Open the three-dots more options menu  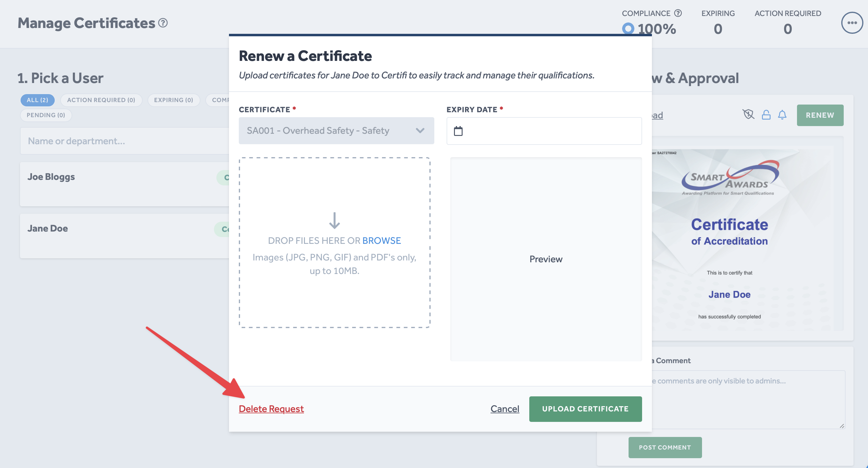pyautogui.click(x=852, y=23)
